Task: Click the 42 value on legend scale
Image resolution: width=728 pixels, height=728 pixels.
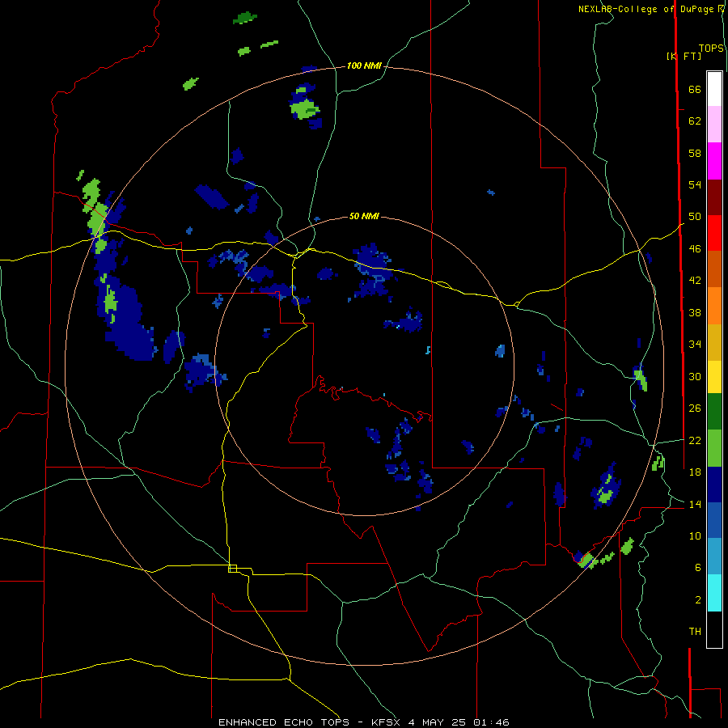Action: (x=695, y=281)
